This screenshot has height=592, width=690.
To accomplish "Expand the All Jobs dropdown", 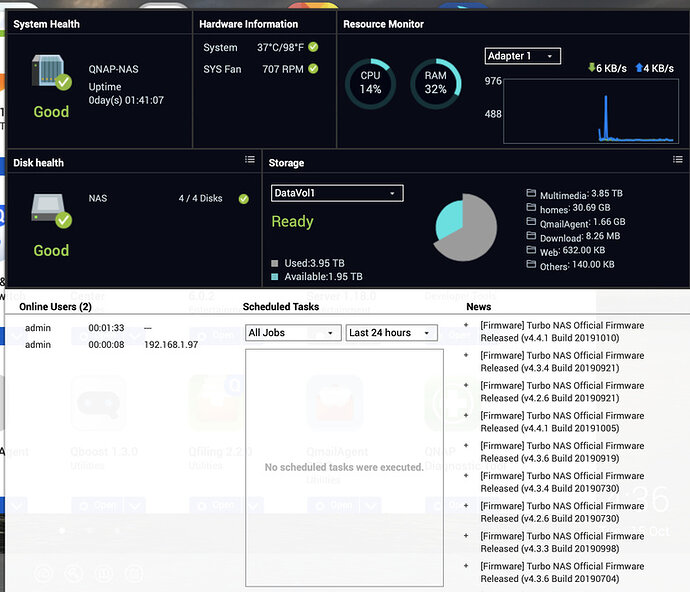I will click(293, 333).
